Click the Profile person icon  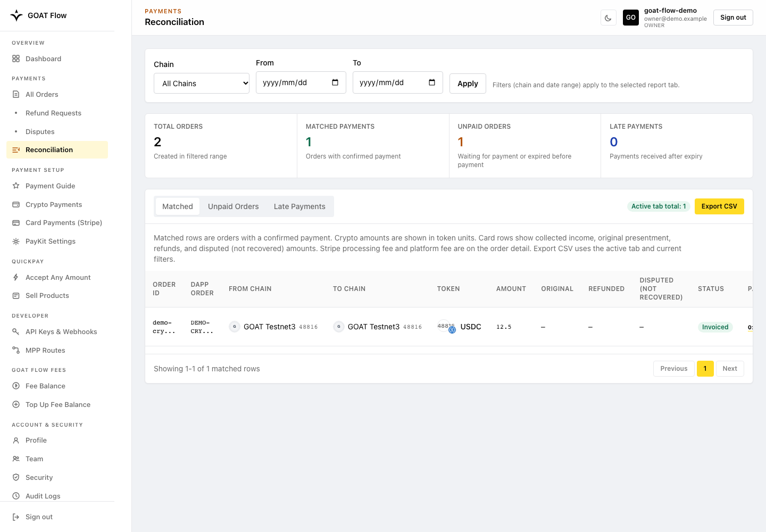click(x=16, y=440)
